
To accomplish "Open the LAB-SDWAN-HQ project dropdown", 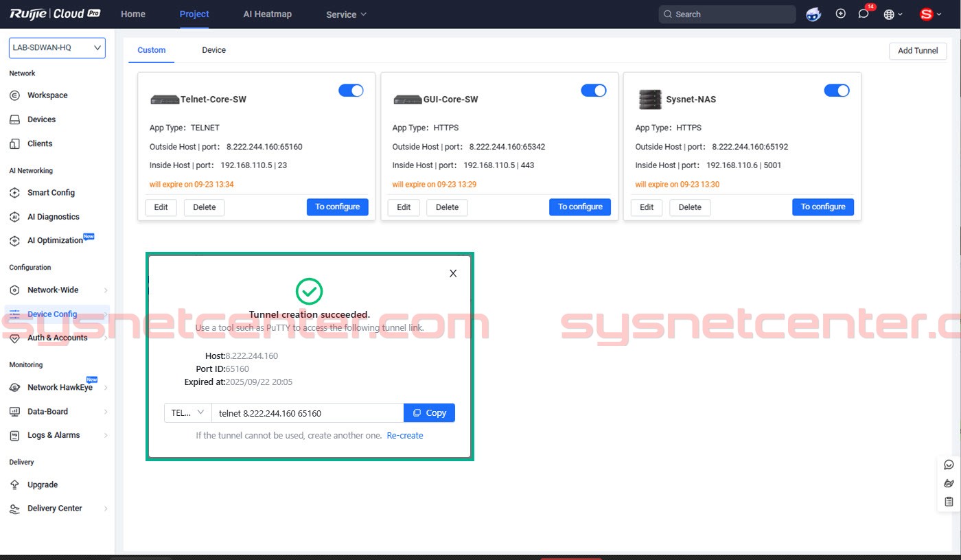I will pyautogui.click(x=57, y=48).
